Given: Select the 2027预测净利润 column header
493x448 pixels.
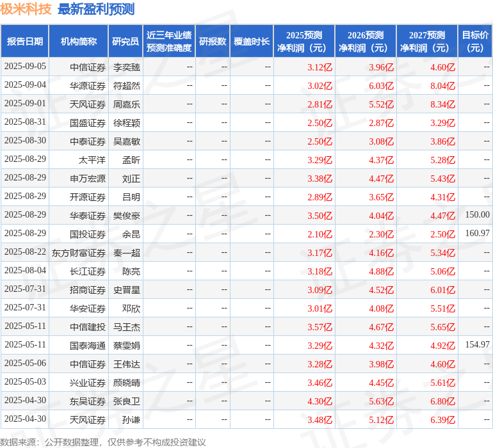Looking at the screenshot, I should 427,42.
